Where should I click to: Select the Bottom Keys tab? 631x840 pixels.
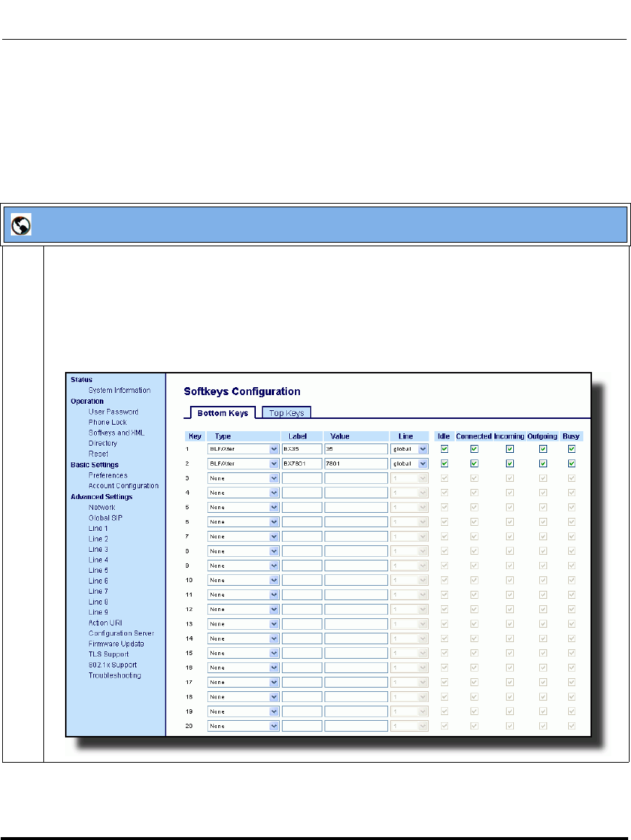pyautogui.click(x=223, y=412)
